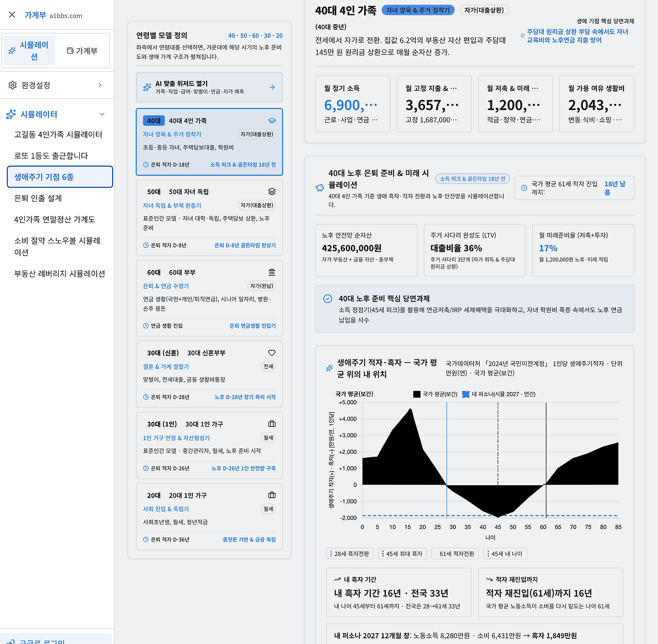Click the AI wizard sparkle icon
Image resolution: width=658 pixels, height=644 pixels.
147,87
